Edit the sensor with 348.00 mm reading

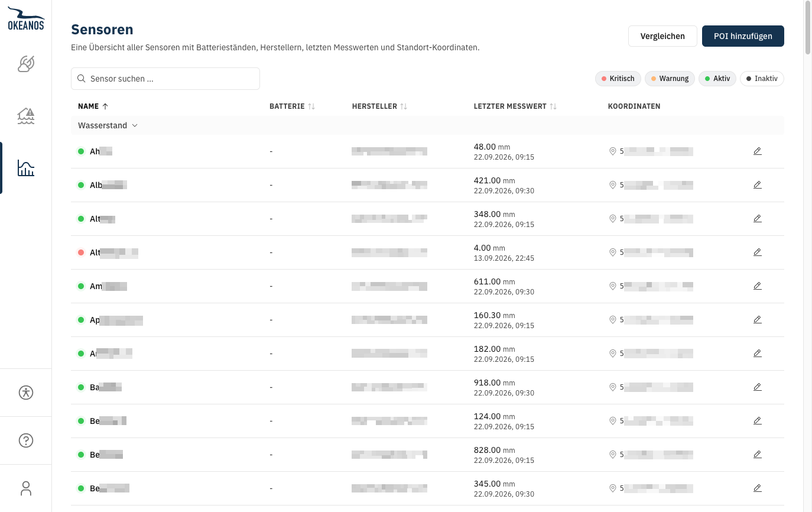(758, 219)
